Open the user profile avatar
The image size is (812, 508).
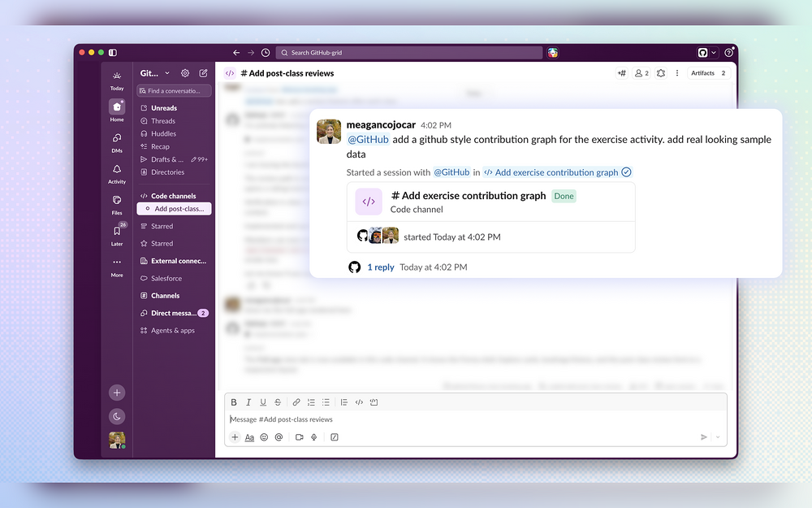[117, 440]
